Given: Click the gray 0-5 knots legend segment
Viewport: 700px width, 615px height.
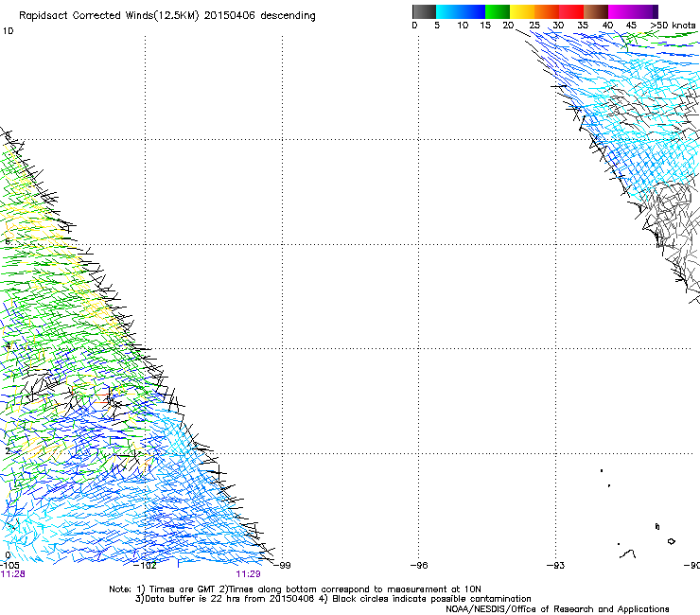Looking at the screenshot, I should [x=424, y=11].
